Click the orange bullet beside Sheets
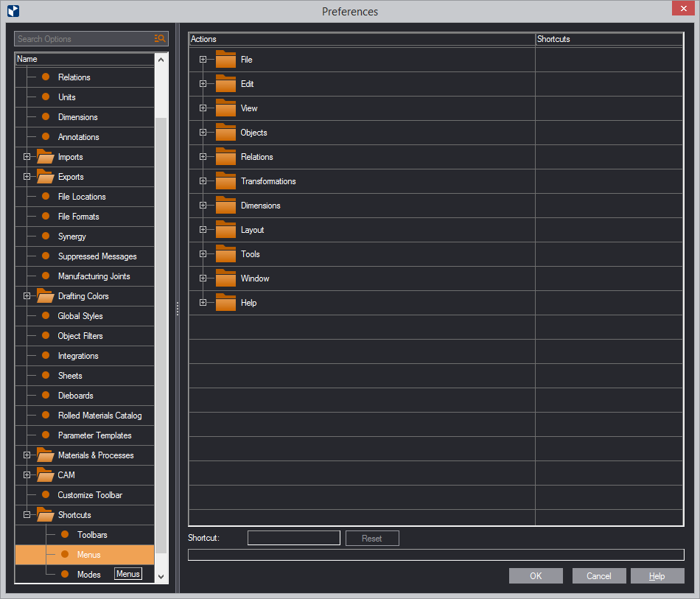 point(46,375)
